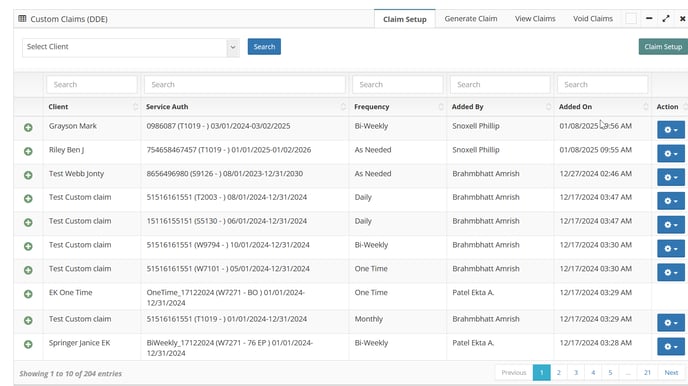
Task: Focus the Added By column search field
Action: (x=500, y=85)
